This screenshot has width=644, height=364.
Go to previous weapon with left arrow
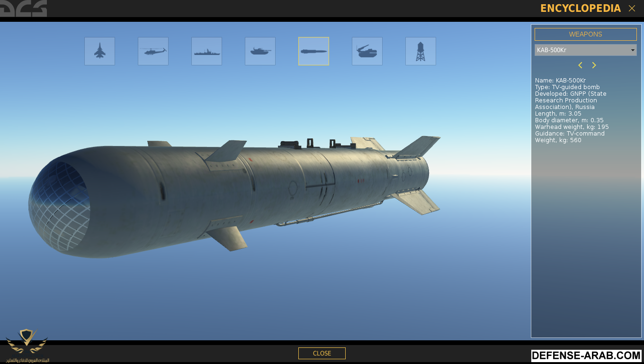(x=580, y=65)
